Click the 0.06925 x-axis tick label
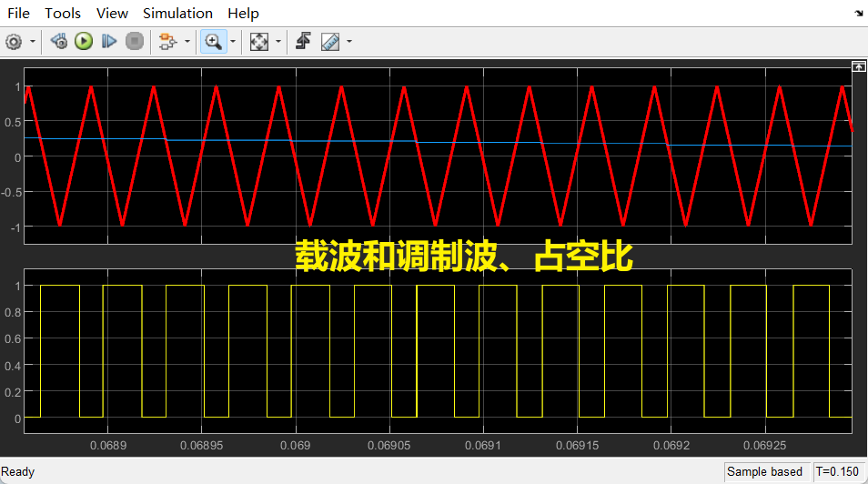This screenshot has height=484, width=868. click(x=764, y=445)
